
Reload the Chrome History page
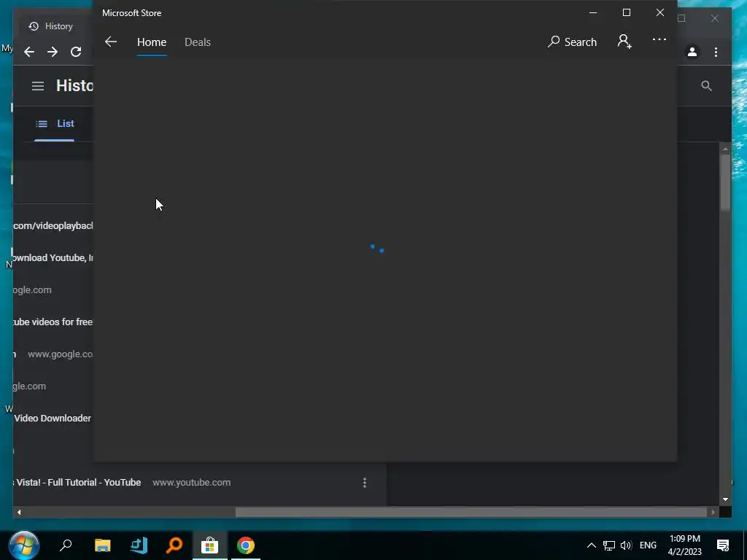(x=76, y=52)
